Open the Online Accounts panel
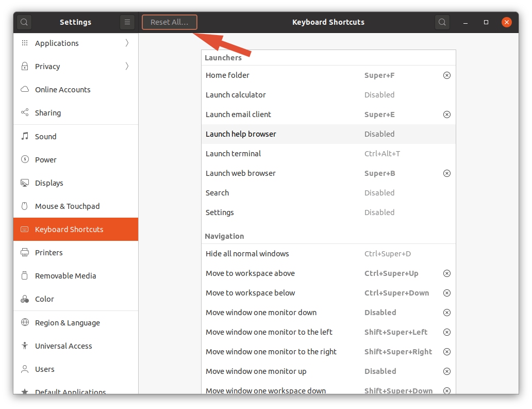The width and height of the screenshot is (532, 409). [x=76, y=90]
